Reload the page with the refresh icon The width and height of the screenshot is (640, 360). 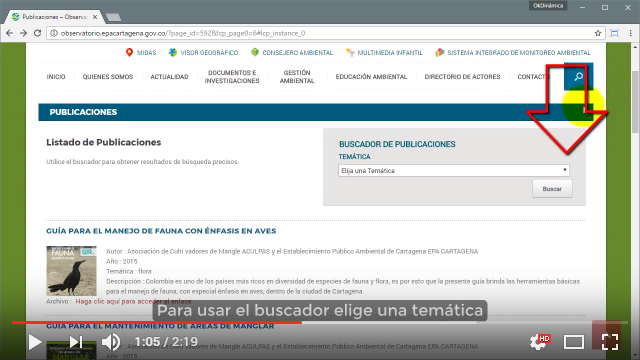(37, 33)
